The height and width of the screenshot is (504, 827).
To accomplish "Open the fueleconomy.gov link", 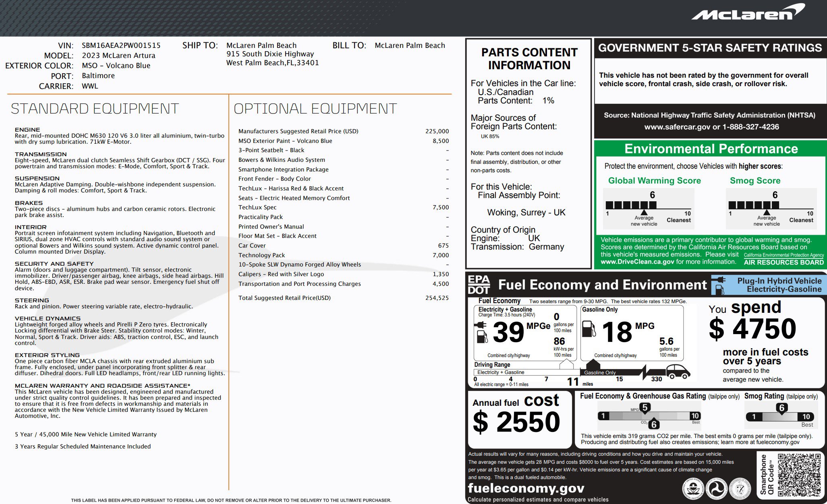I will tap(526, 488).
